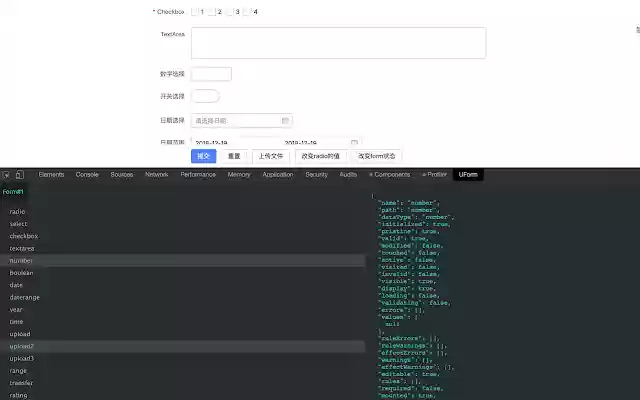Click the "name": "number" line in the state JSON
Viewport: 640px width, 400px height.
pyautogui.click(x=409, y=203)
